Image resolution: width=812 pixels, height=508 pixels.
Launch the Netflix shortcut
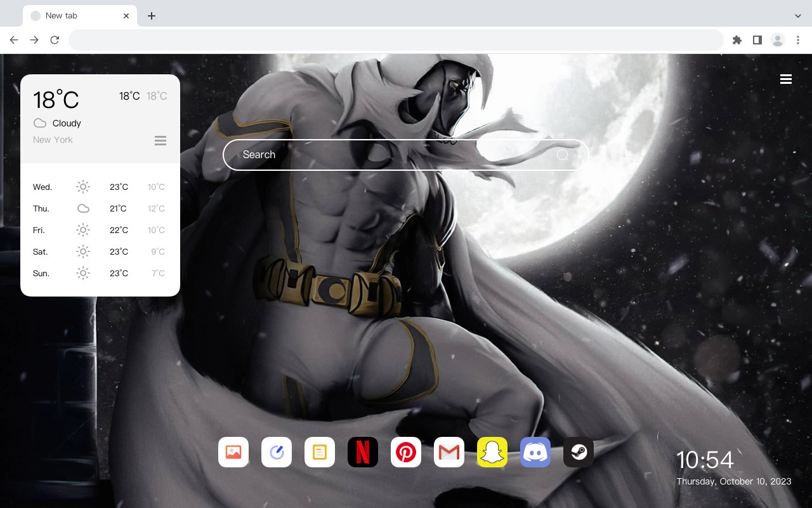click(363, 452)
